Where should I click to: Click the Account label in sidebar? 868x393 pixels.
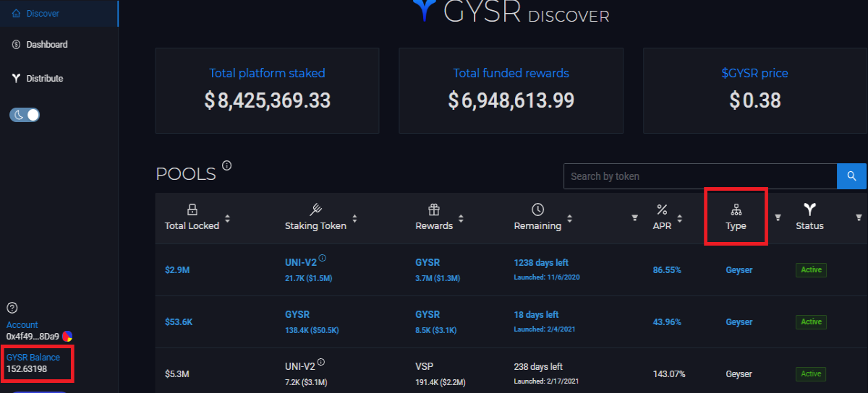click(x=22, y=325)
